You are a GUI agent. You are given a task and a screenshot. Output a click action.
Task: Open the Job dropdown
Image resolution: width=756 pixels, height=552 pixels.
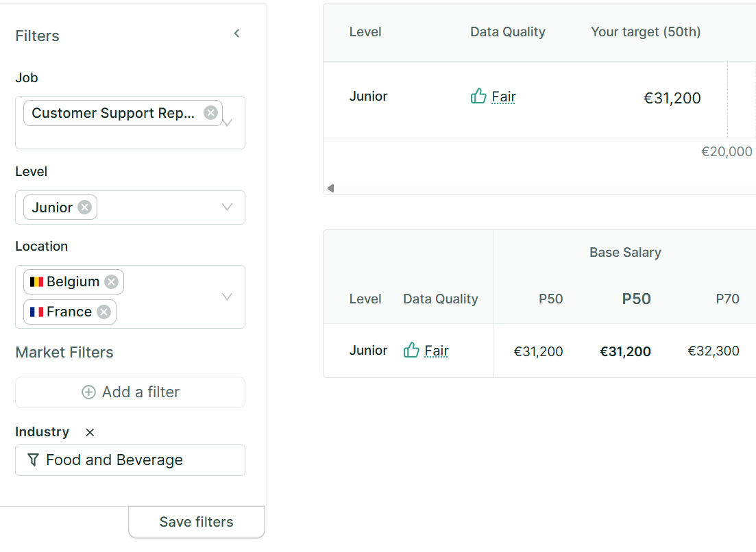click(x=227, y=123)
